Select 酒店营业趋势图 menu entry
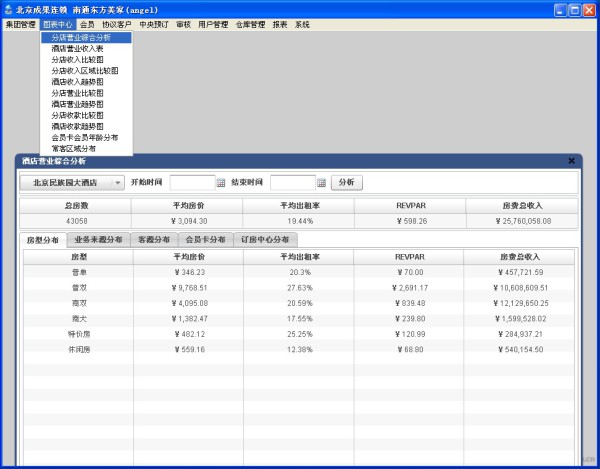Viewport: 600px width, 469px height. pyautogui.click(x=86, y=104)
